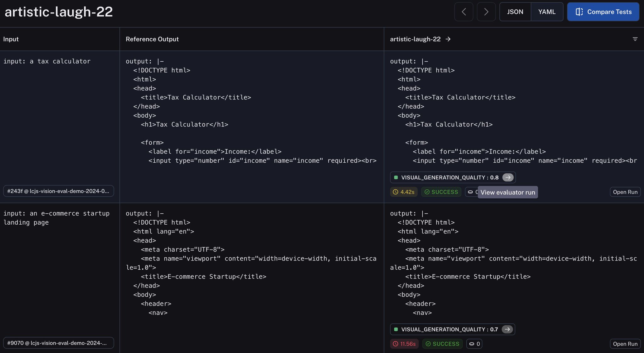Click the 4.42s latency badge

point(404,192)
